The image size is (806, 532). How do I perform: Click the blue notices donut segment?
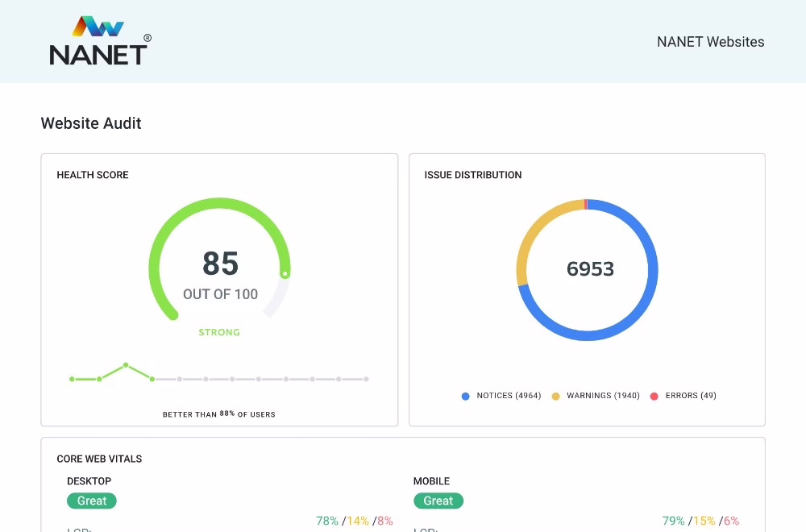652,277
